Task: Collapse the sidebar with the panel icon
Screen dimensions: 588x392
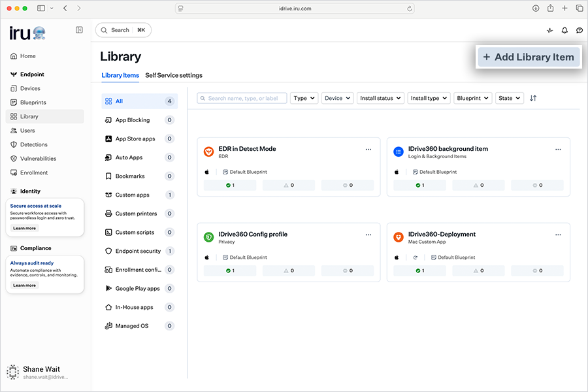Action: 79,30
